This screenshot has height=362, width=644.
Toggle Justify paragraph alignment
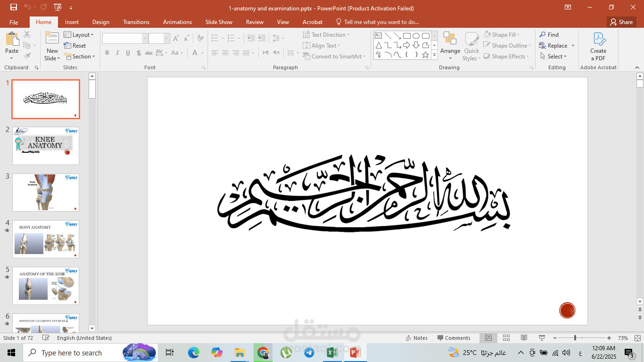246,53
